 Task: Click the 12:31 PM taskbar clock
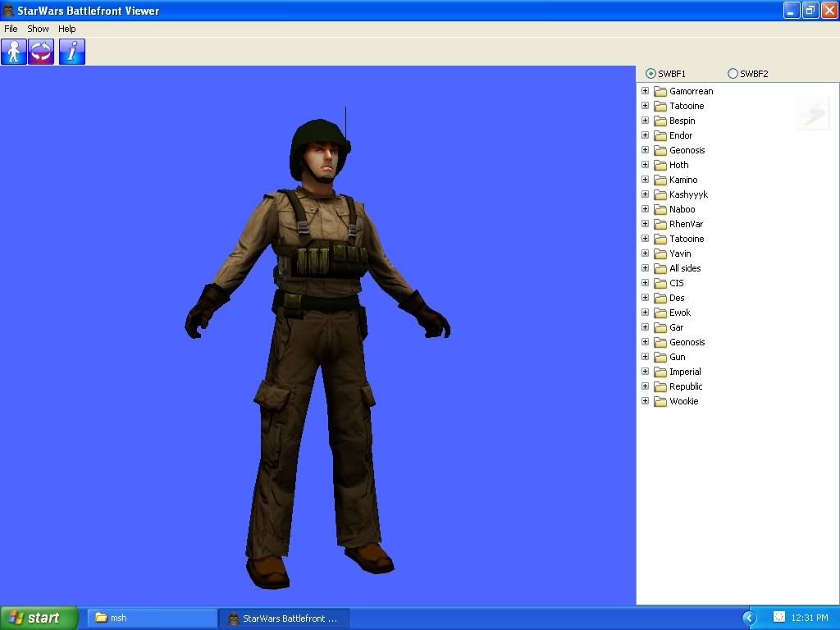810,618
